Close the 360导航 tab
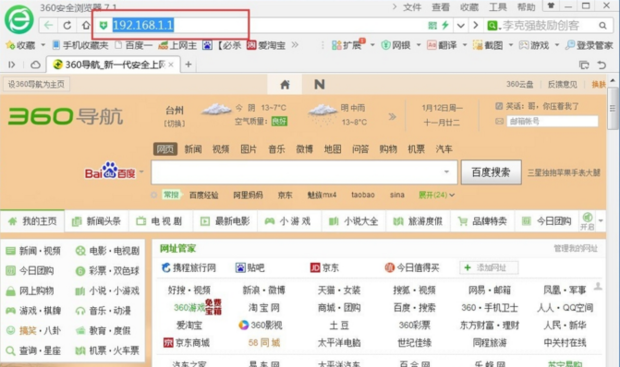Image resolution: width=620 pixels, height=367 pixels. (171, 64)
